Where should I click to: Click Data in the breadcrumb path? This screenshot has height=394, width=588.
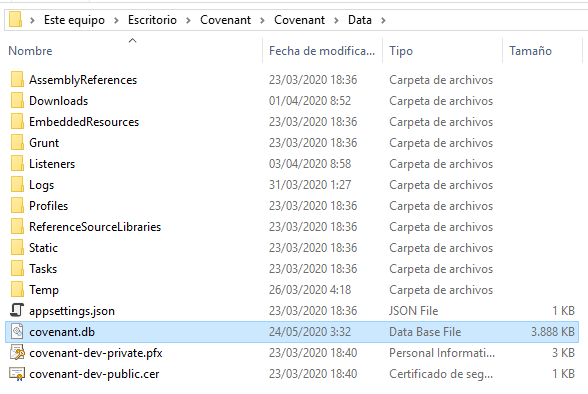point(360,20)
